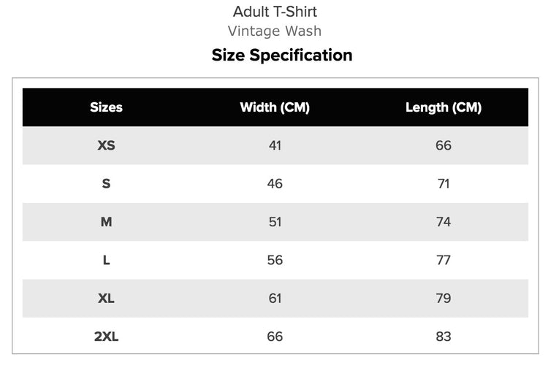
Task: Click the Sizes column header
Action: click(x=106, y=107)
